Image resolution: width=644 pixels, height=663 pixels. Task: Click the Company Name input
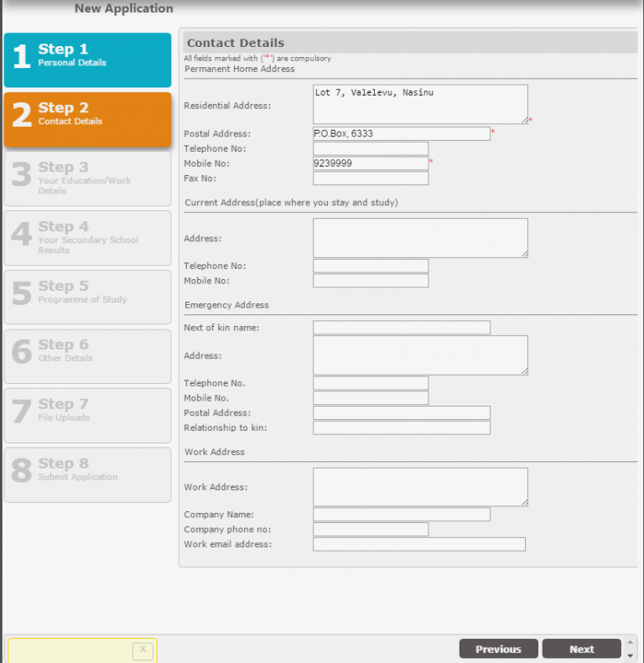(401, 515)
